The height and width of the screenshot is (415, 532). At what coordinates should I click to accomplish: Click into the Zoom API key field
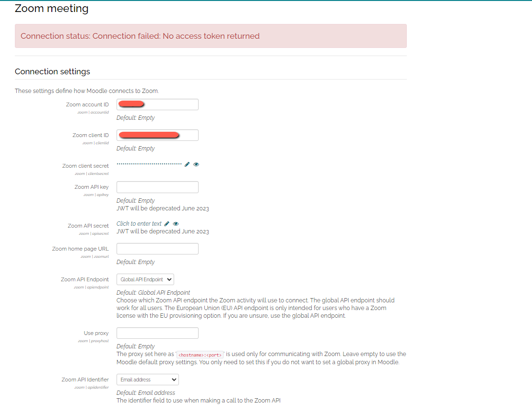click(157, 187)
